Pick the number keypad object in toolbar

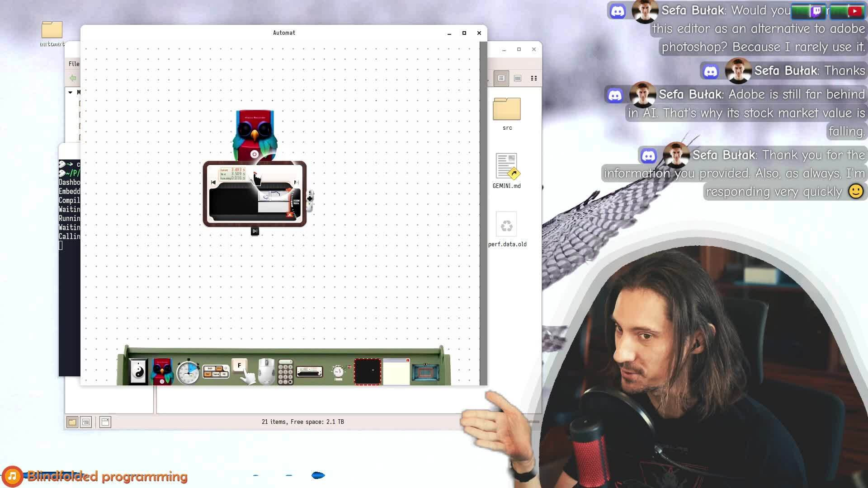(x=285, y=372)
